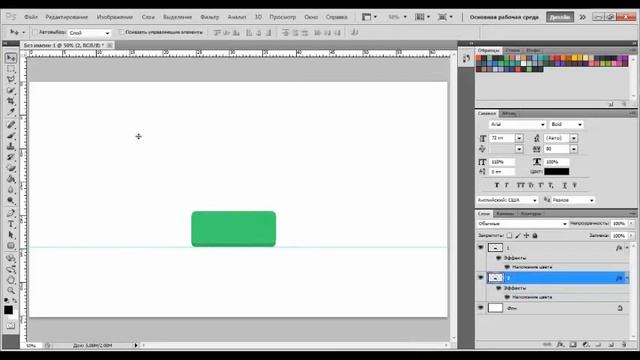Viewport: 640px width, 360px height.
Task: Select the Horizontal Type tool
Action: 11,224
